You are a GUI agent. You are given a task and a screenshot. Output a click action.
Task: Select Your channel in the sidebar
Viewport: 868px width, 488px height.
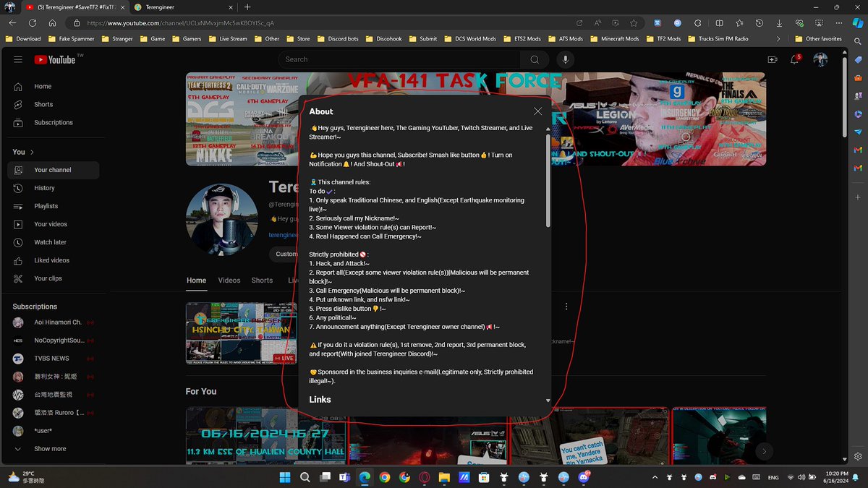tap(54, 170)
